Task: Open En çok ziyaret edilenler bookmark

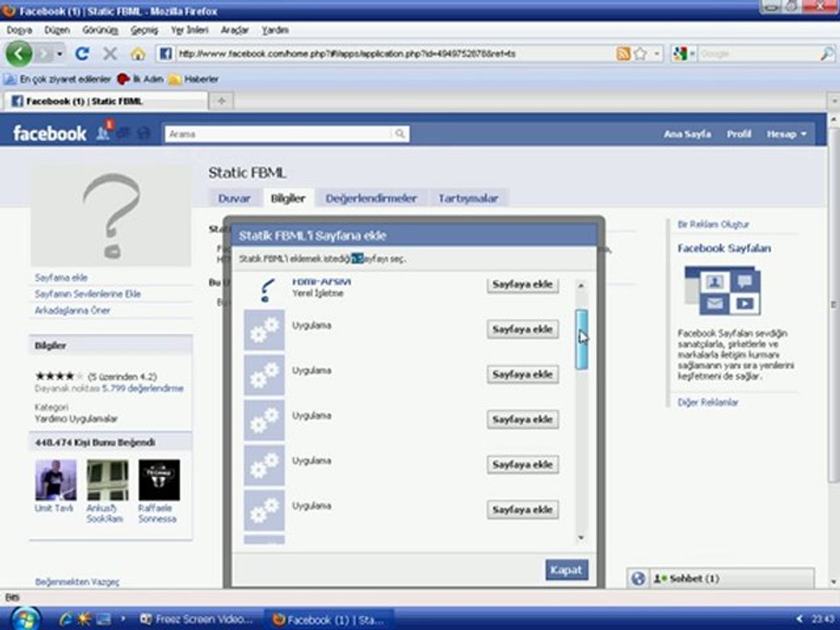Action: (x=58, y=80)
